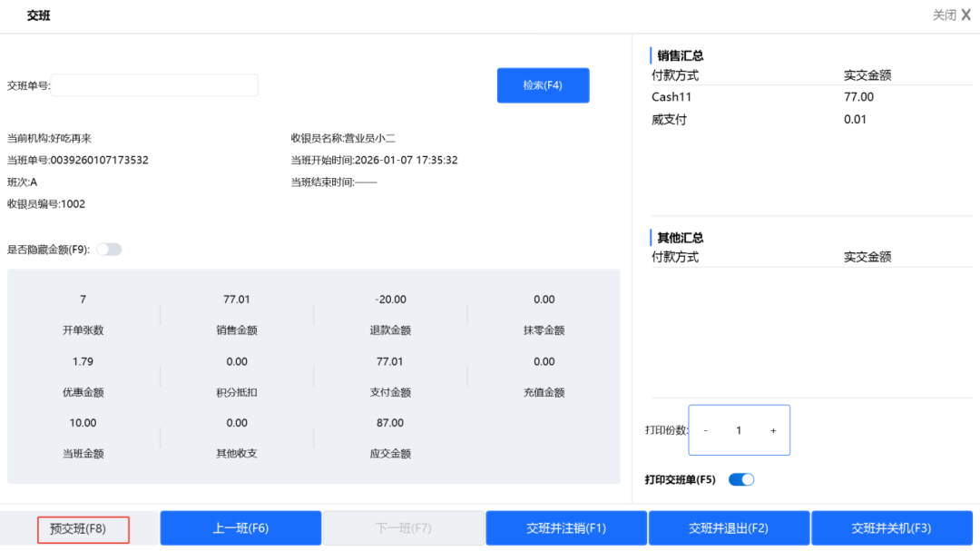
Task: Click the 检索(F4) search button
Action: 543,85
